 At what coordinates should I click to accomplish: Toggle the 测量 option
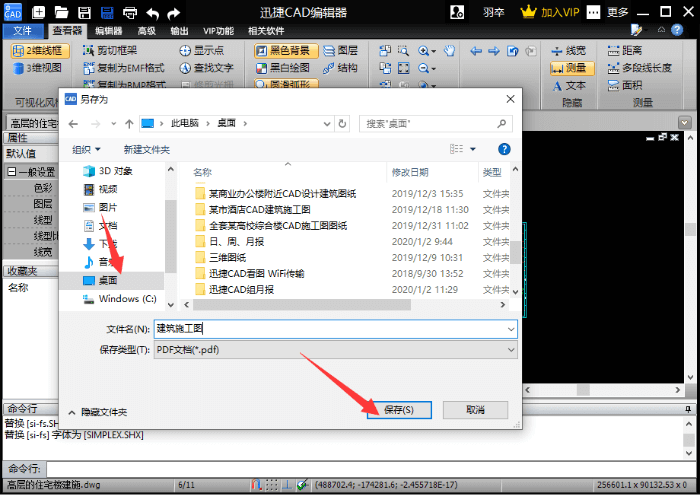tap(572, 68)
